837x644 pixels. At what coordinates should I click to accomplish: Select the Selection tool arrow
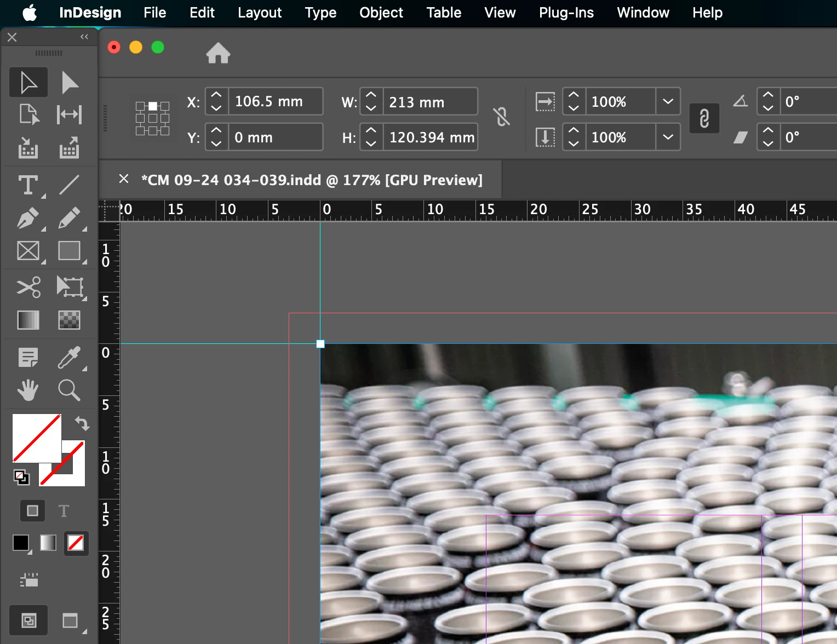28,83
